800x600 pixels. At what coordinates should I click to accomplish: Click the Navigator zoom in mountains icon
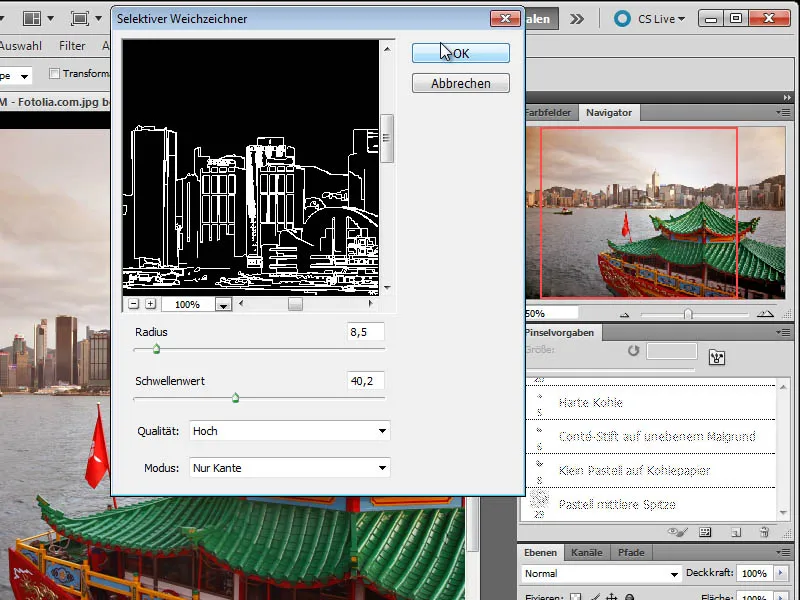coord(765,314)
